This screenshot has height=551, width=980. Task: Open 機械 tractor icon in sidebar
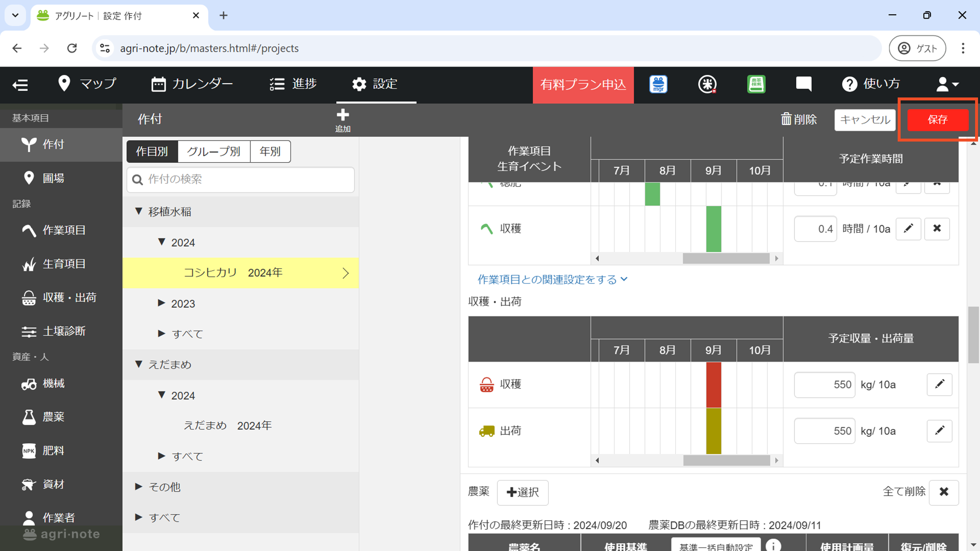(29, 383)
